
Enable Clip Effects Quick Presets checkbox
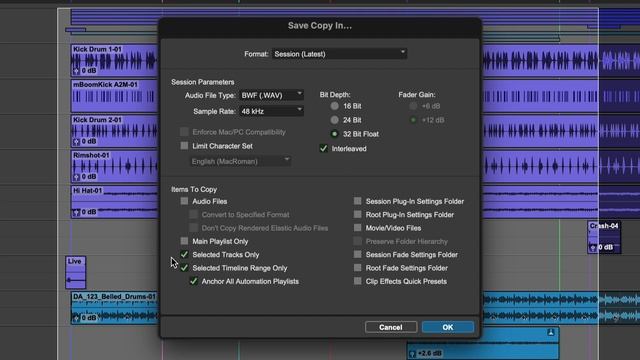[x=358, y=281]
